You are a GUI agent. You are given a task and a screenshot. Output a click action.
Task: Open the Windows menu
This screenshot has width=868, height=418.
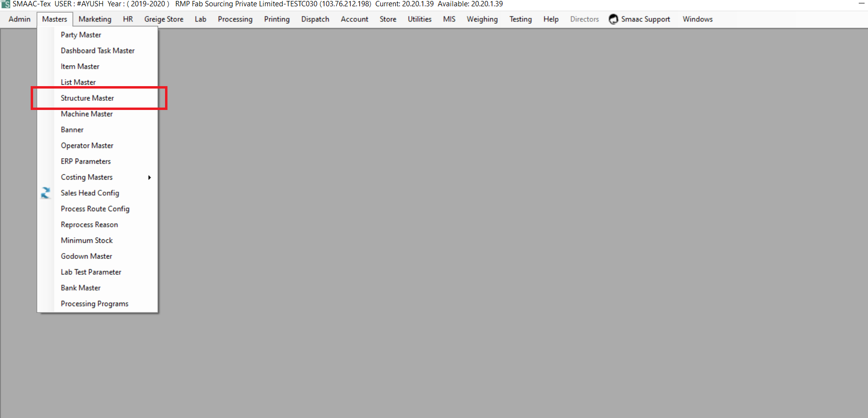(698, 19)
